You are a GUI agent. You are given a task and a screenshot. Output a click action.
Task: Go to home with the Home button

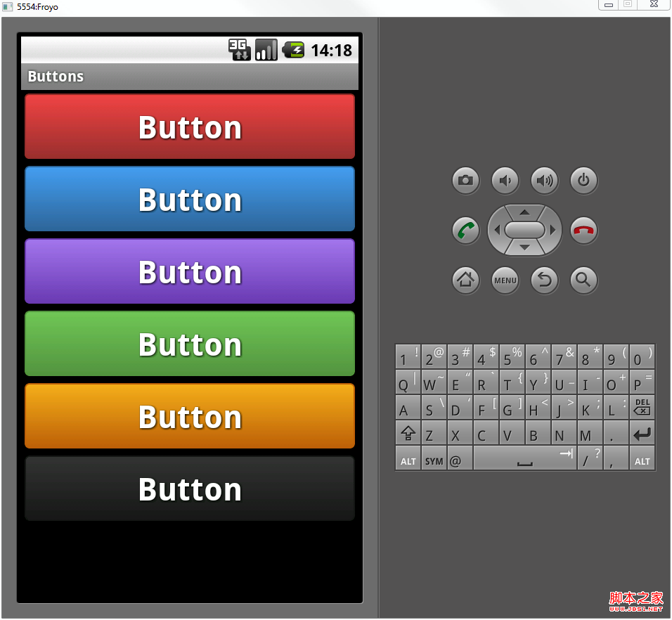(x=465, y=280)
